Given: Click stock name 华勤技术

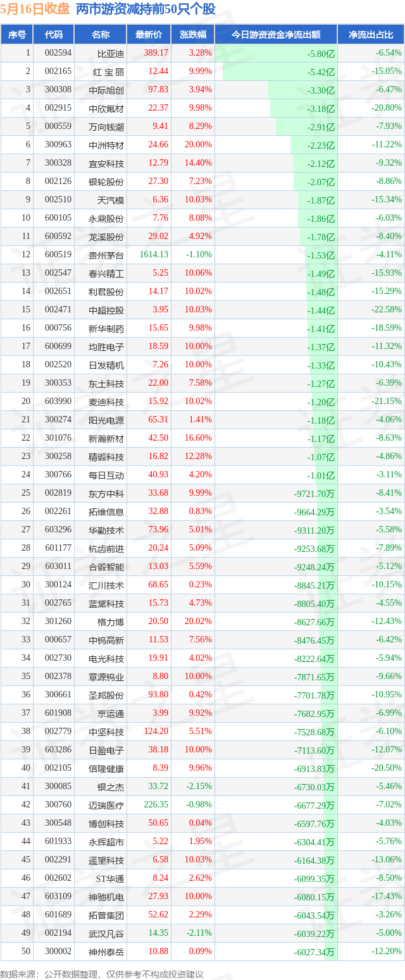Looking at the screenshot, I should tap(106, 530).
